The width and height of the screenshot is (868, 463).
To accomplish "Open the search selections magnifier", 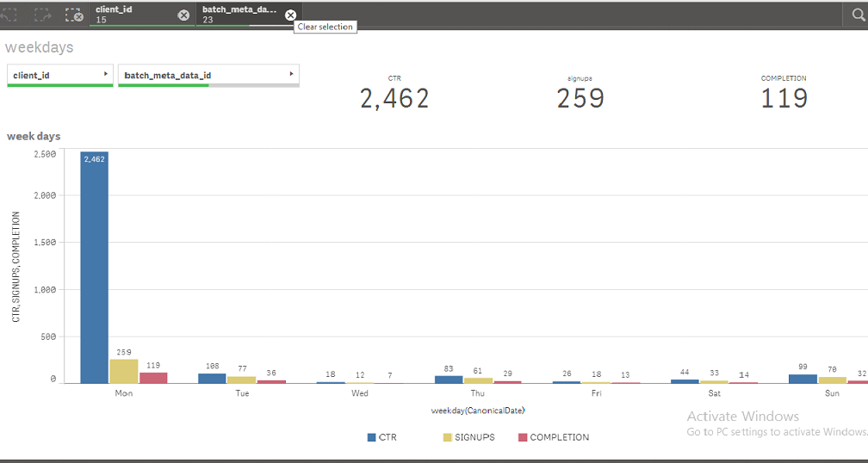I will pos(859,15).
